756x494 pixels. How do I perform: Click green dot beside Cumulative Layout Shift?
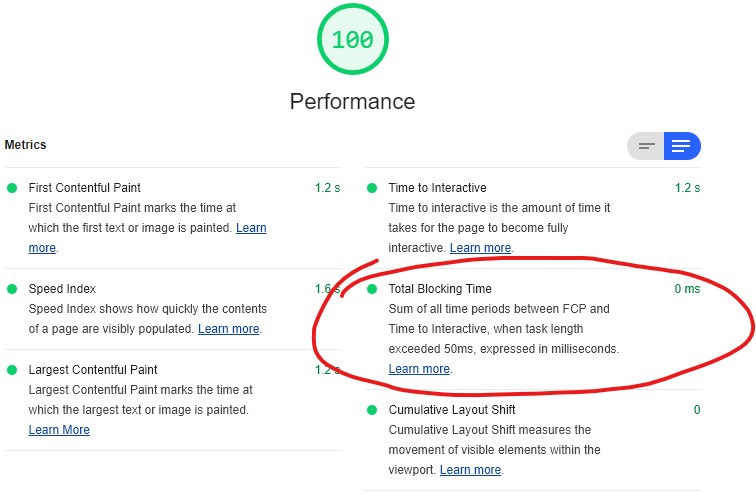tap(372, 410)
